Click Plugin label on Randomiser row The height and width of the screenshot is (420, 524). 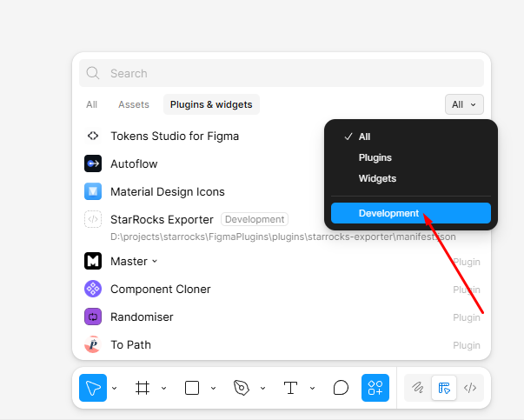(x=467, y=317)
